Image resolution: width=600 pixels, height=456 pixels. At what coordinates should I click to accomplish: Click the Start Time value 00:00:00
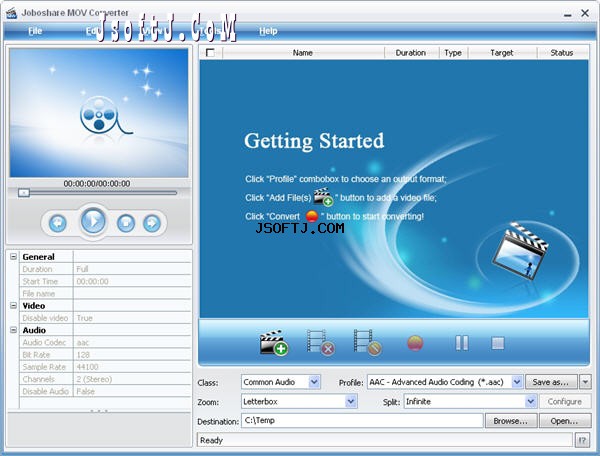click(132, 281)
